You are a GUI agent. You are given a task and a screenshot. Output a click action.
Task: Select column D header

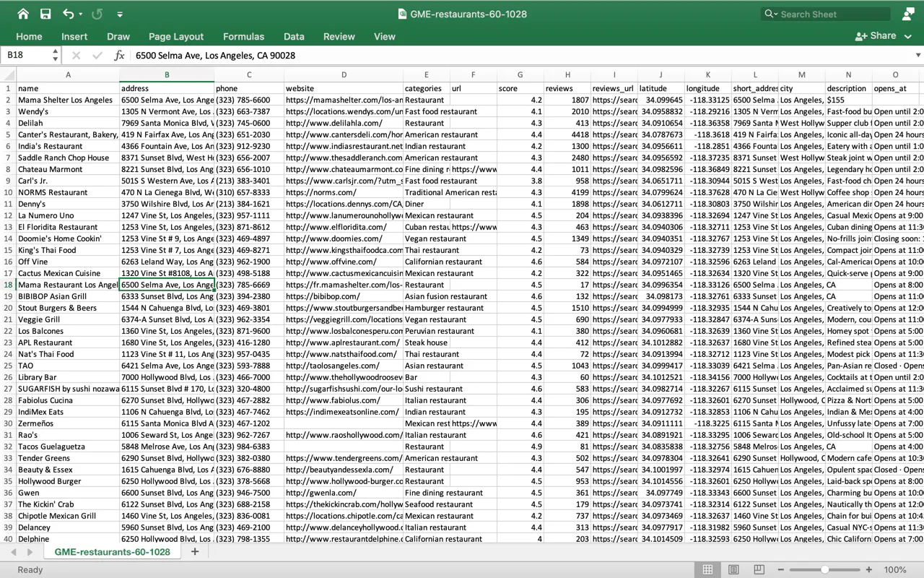click(344, 74)
